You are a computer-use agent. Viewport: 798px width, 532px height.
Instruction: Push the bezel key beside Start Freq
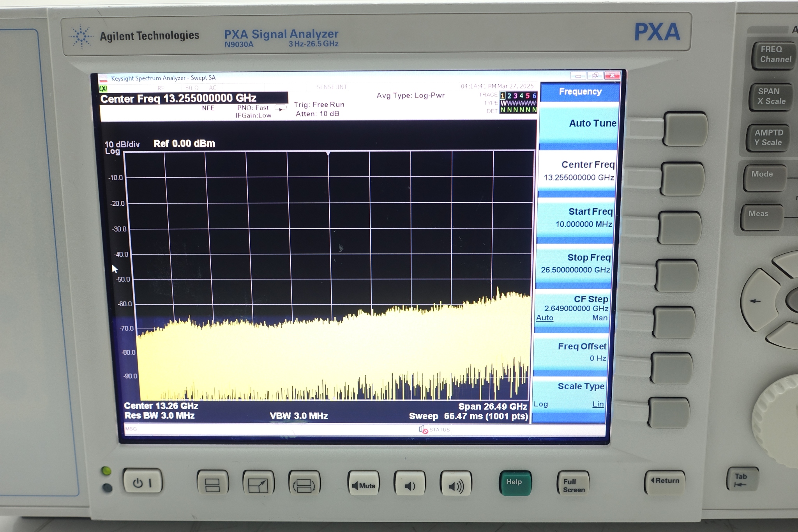(x=680, y=228)
